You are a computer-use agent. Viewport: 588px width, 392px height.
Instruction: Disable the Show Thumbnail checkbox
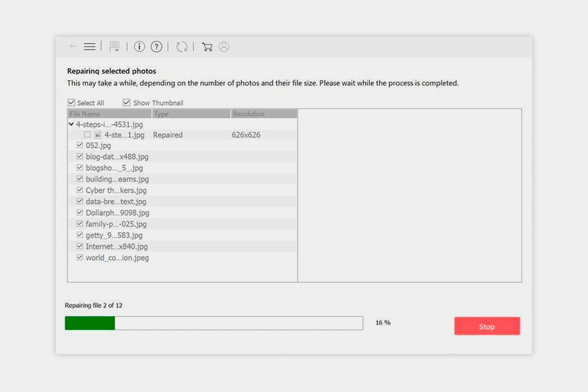tap(127, 102)
